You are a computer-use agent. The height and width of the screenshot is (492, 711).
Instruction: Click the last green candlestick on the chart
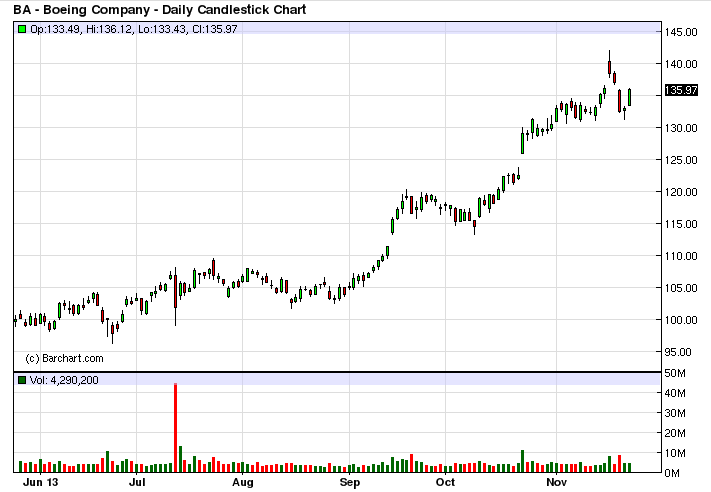coord(629,97)
